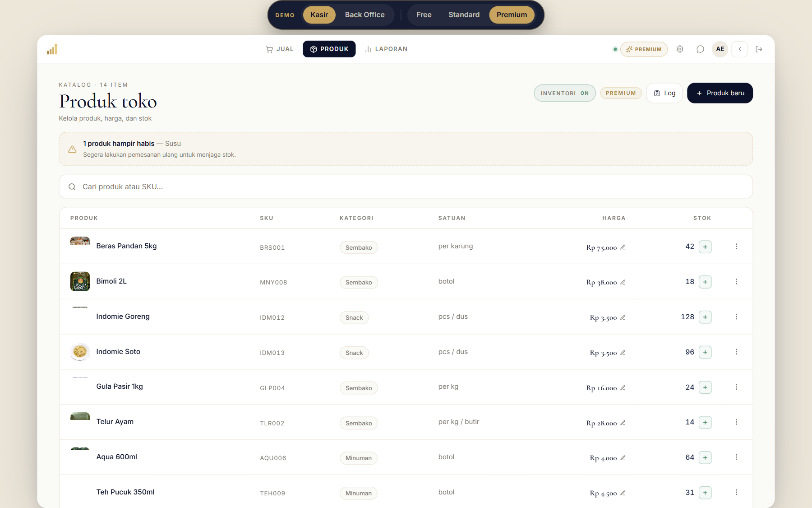The width and height of the screenshot is (812, 508).
Task: Select the Free plan
Action: coord(424,15)
